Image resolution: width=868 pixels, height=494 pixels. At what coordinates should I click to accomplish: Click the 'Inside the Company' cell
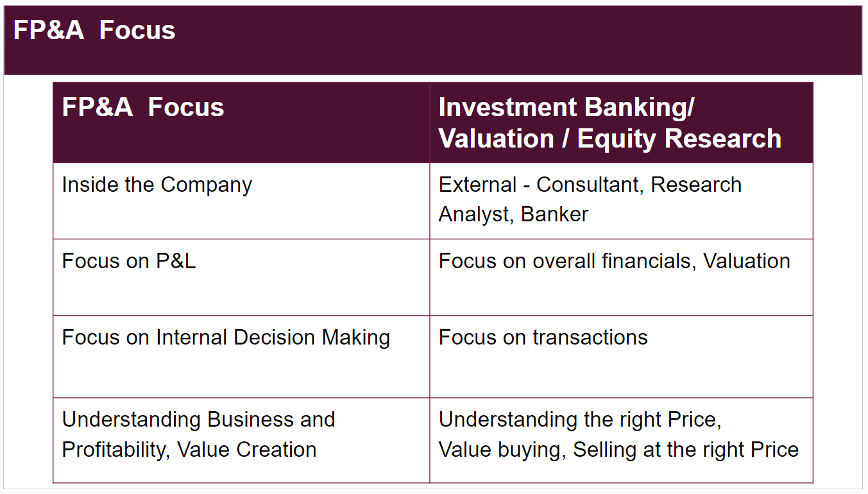[241, 201]
